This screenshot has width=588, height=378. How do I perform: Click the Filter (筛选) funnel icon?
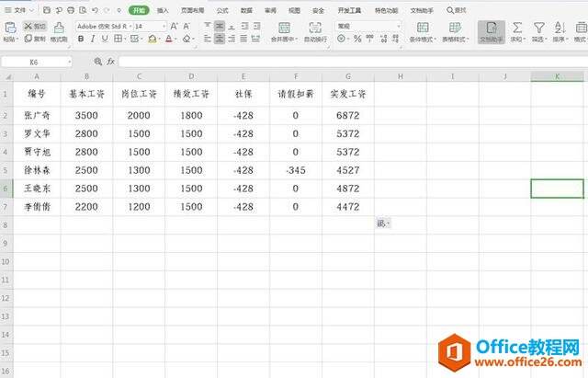point(539,28)
